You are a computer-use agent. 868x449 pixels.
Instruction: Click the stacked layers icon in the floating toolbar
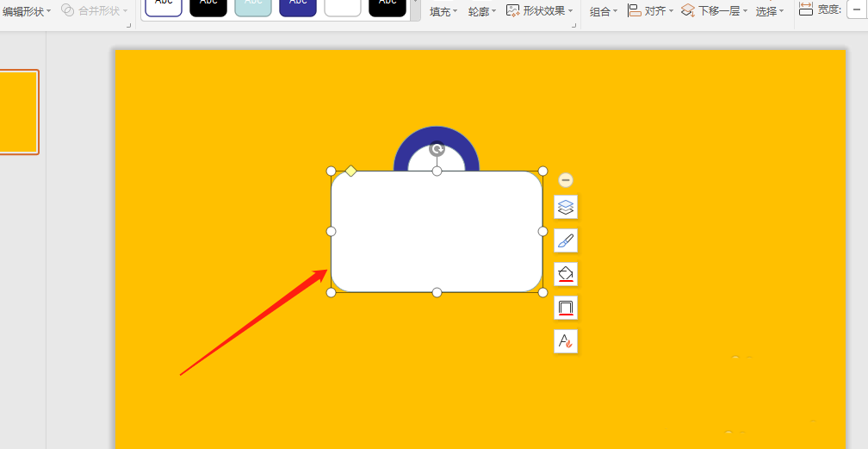tap(566, 207)
